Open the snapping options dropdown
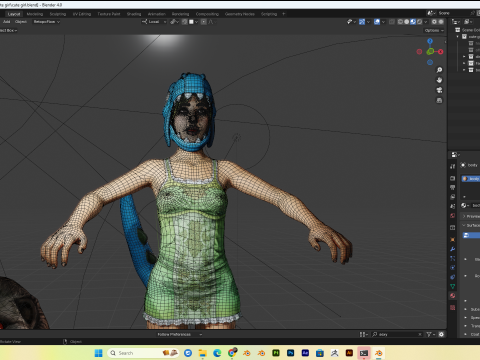 (x=193, y=22)
